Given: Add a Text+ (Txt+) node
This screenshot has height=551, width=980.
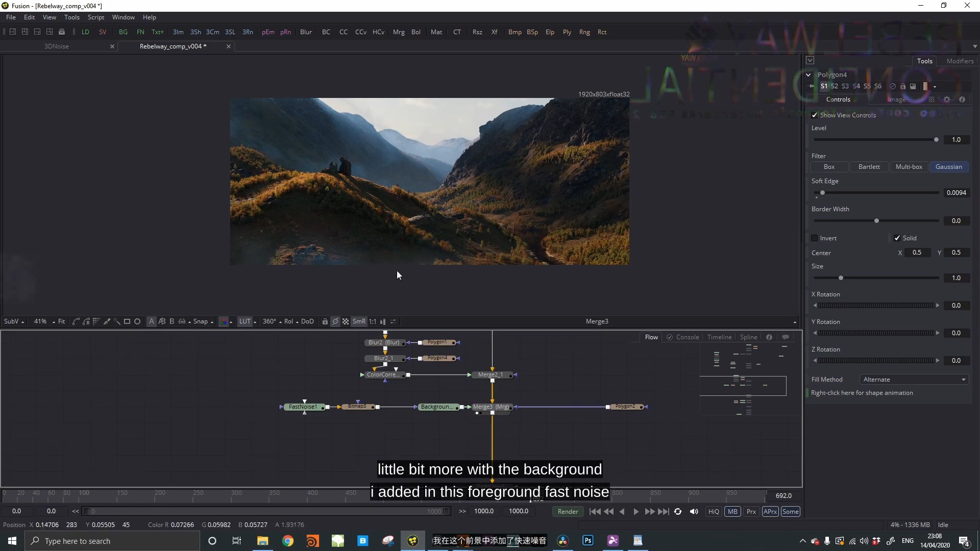Looking at the screenshot, I should (158, 32).
